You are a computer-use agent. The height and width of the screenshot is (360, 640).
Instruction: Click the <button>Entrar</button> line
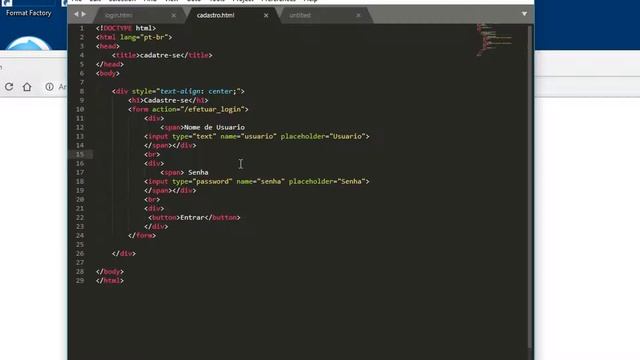pos(194,218)
